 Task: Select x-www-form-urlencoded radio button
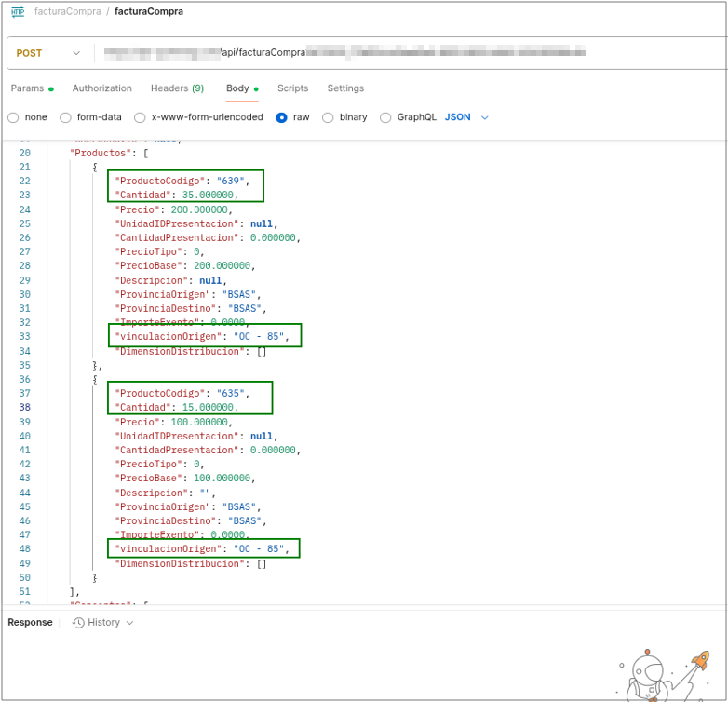coord(140,117)
